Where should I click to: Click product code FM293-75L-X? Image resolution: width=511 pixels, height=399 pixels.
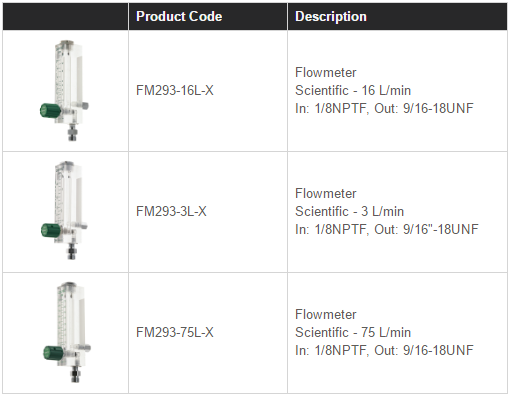click(175, 332)
